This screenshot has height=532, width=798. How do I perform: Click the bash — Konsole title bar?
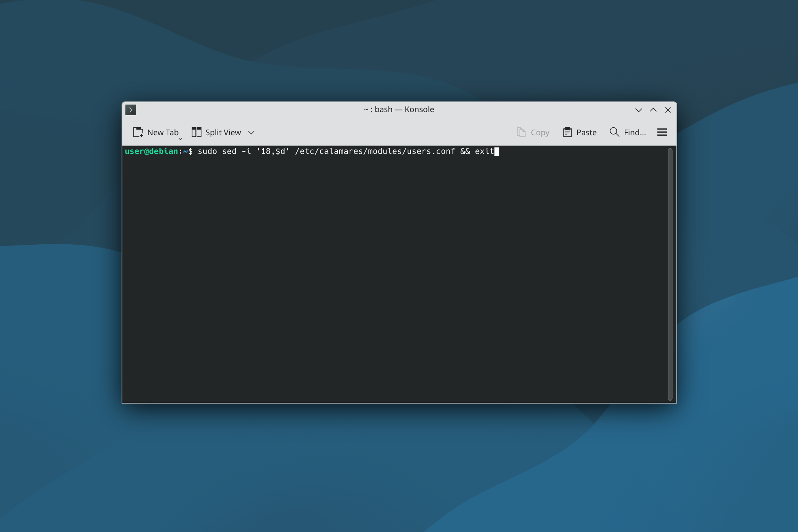[399, 109]
